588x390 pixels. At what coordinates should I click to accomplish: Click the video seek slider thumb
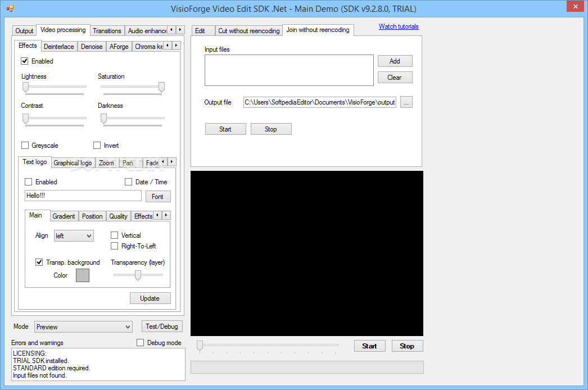200,346
